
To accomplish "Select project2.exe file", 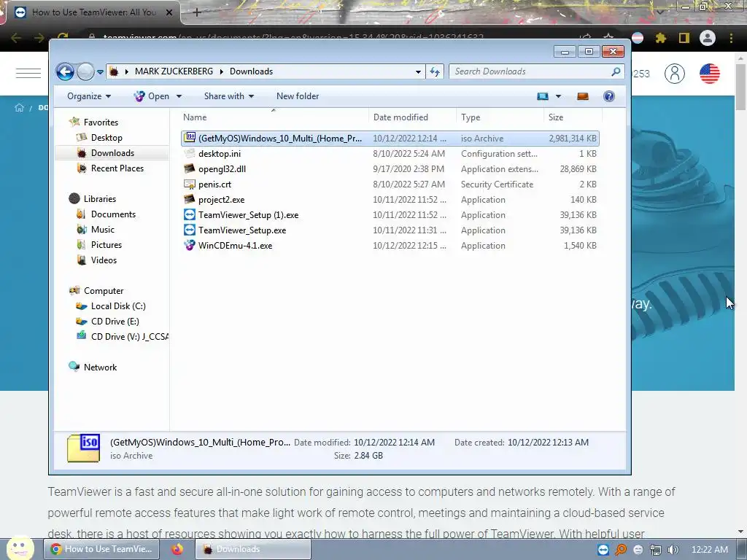I will pos(390,200).
